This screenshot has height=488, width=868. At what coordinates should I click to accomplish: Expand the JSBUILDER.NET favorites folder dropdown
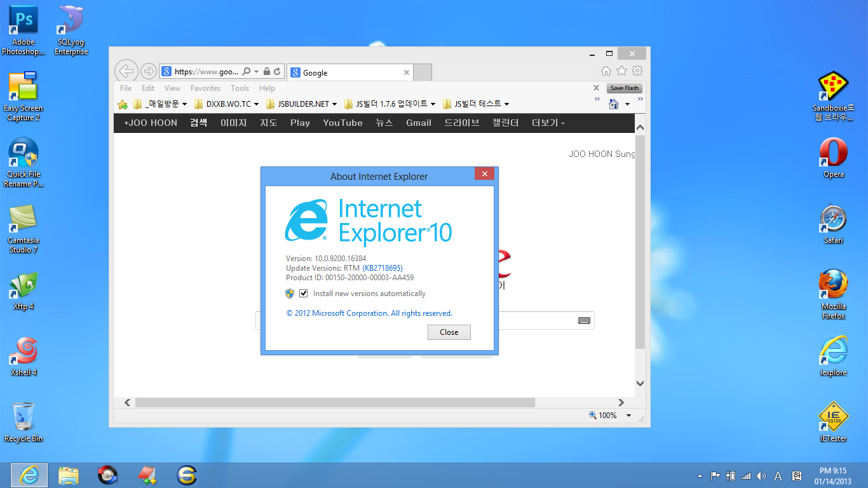coord(302,104)
